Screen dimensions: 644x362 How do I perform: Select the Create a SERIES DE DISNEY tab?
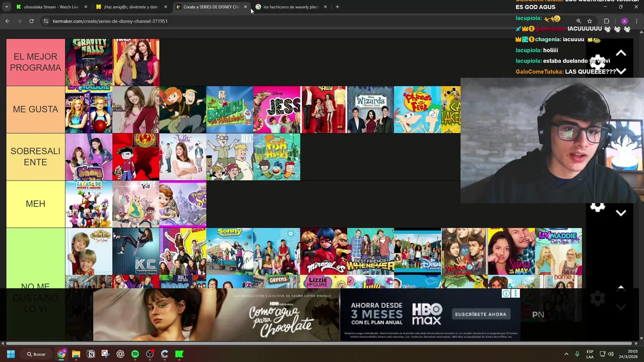[211, 7]
